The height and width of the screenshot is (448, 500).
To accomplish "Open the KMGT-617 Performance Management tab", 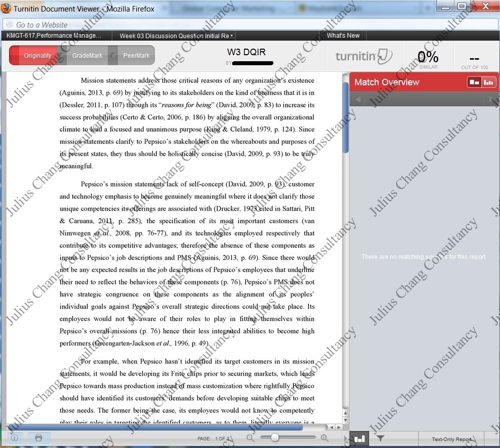I will tap(54, 36).
